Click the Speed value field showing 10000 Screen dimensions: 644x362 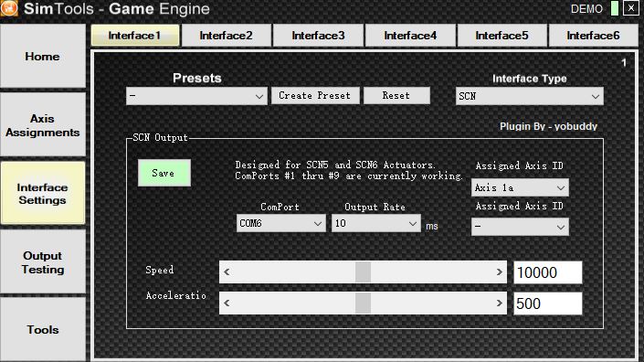click(x=548, y=272)
